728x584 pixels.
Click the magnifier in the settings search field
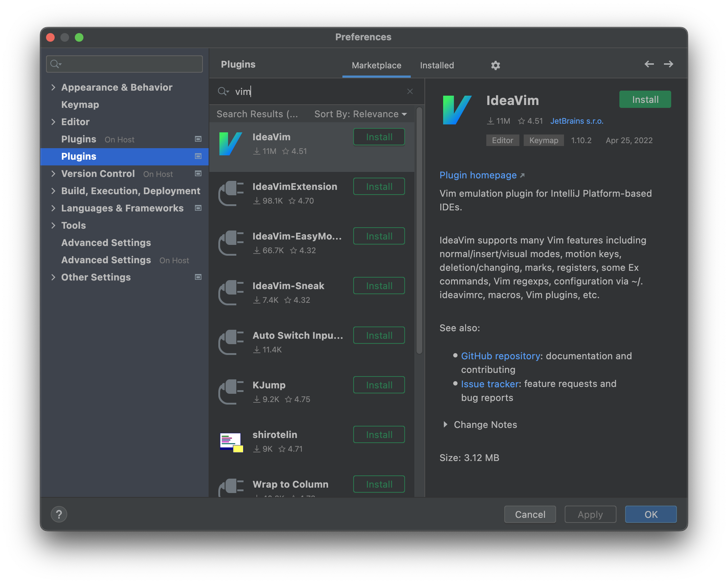coord(56,64)
